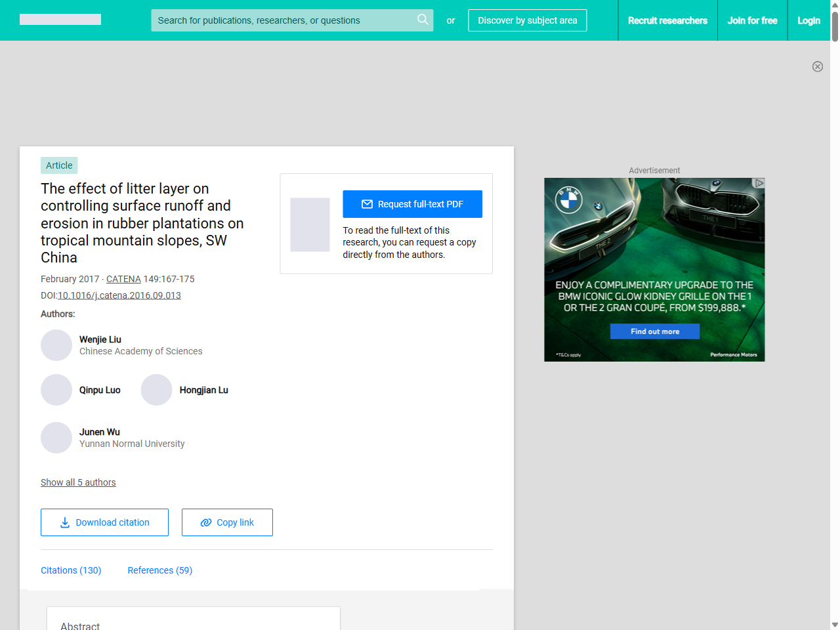Open Hongjian Lu's avatar image
This screenshot has height=630, width=840.
click(156, 390)
